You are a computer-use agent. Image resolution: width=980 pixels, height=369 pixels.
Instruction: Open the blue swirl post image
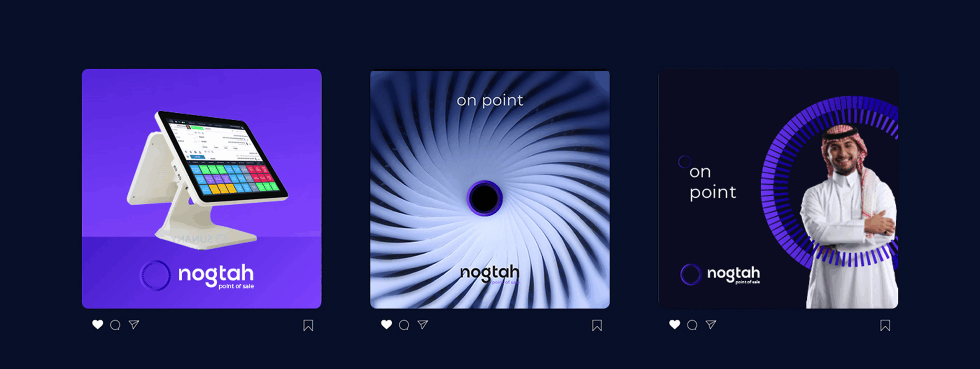(490, 189)
